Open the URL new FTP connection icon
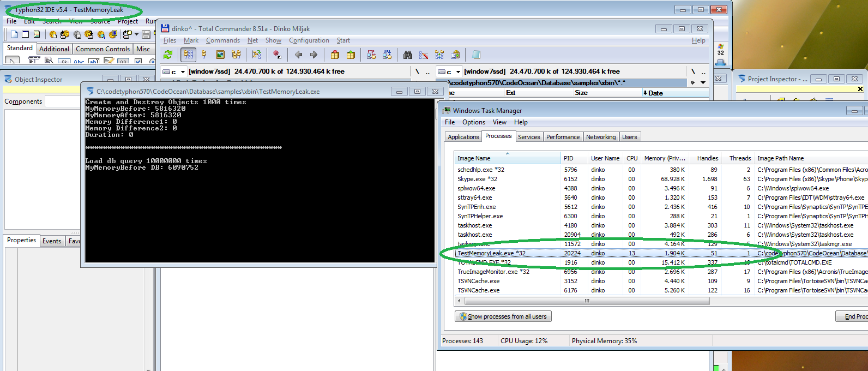Viewport: 868px width, 371px height. 387,55
